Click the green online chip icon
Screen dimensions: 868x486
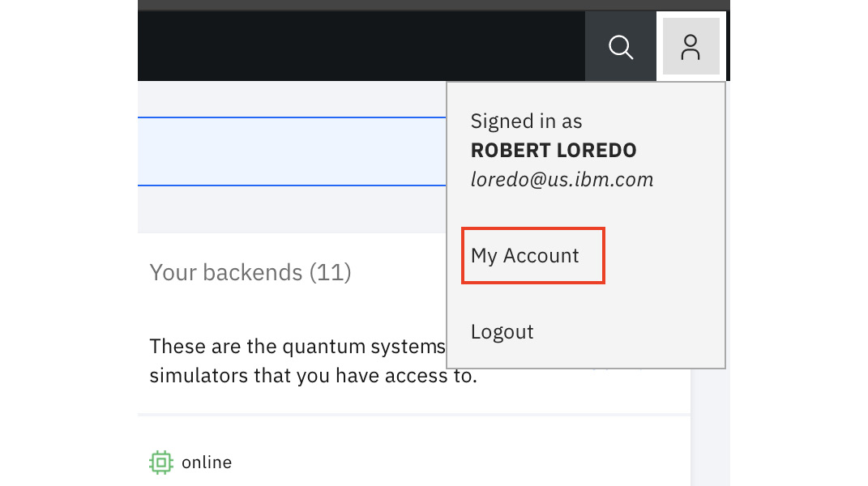click(161, 463)
